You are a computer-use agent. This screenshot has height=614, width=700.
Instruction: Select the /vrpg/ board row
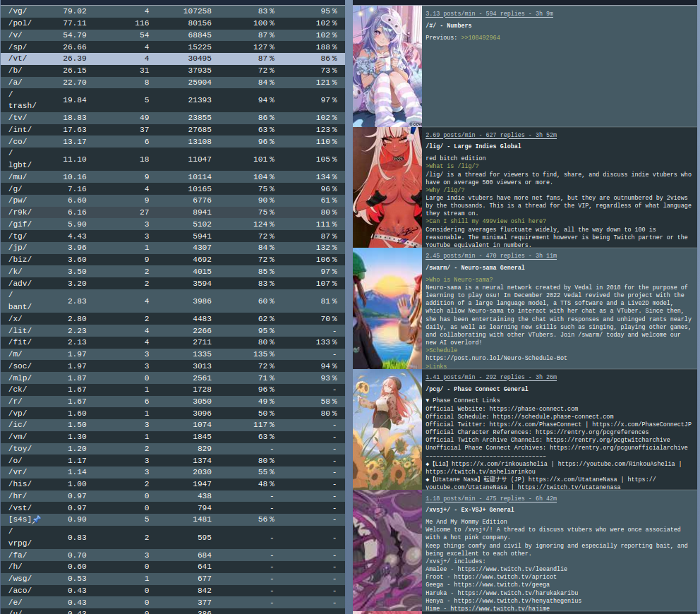[x=173, y=538]
